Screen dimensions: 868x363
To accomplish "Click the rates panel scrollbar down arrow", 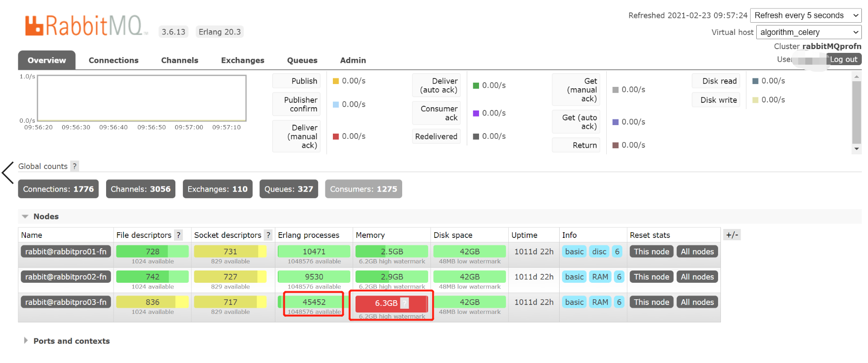I will click(857, 149).
